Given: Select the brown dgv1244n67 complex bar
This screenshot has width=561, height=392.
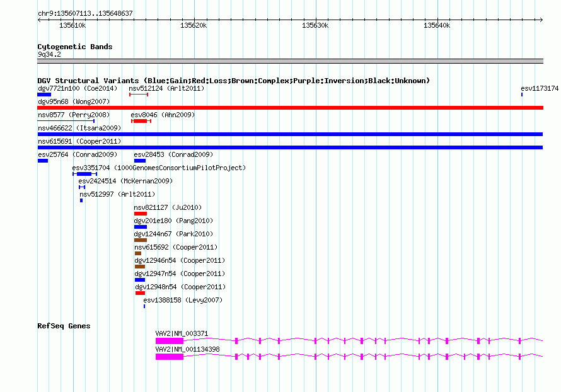Looking at the screenshot, I should (x=141, y=240).
